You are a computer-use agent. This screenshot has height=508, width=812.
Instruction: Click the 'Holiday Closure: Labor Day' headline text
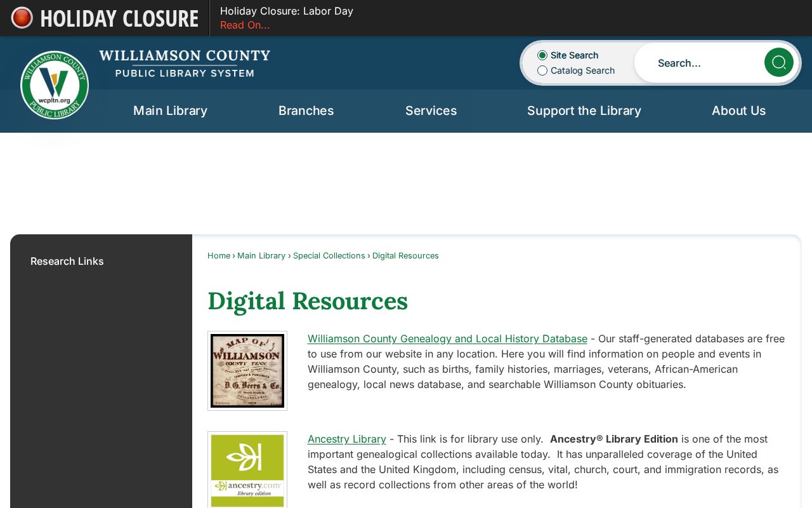(x=287, y=11)
